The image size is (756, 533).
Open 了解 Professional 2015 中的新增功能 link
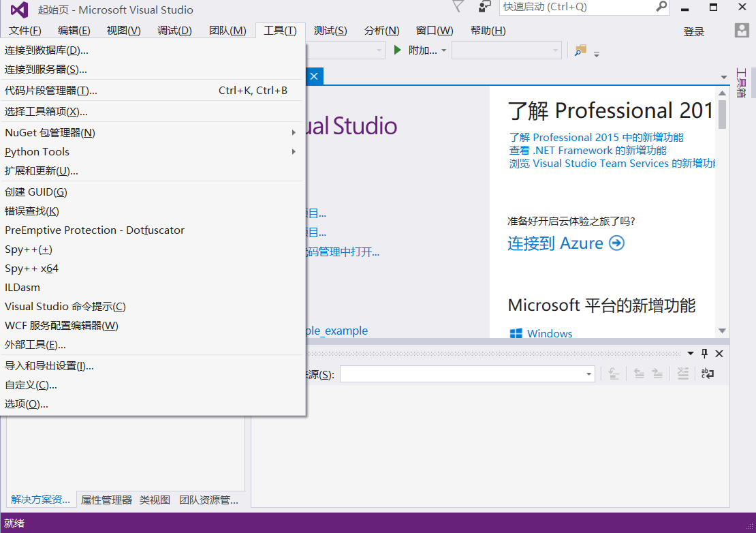[x=597, y=138]
